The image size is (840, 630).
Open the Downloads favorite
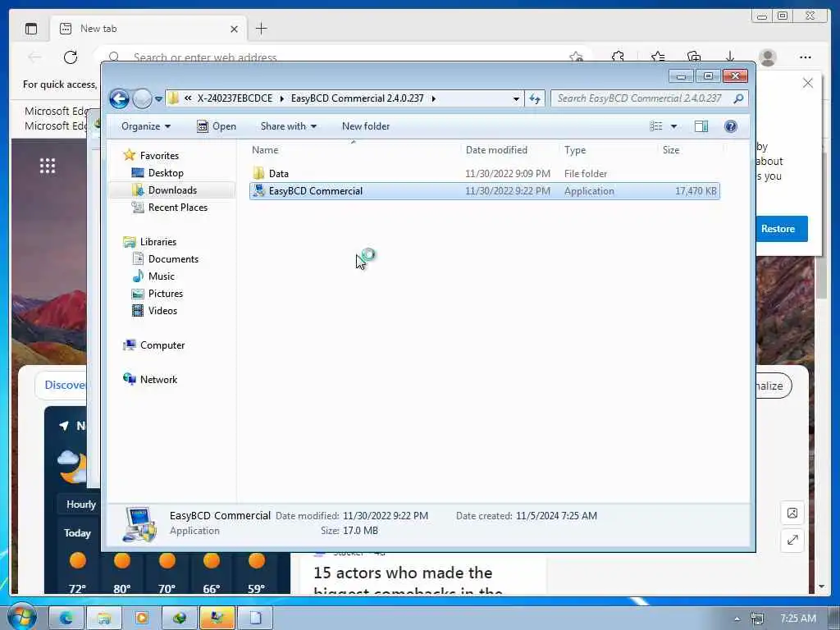[172, 190]
